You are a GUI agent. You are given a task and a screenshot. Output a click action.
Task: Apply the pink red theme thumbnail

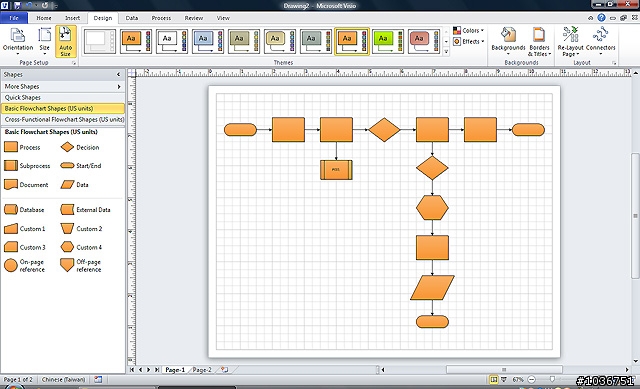click(423, 41)
